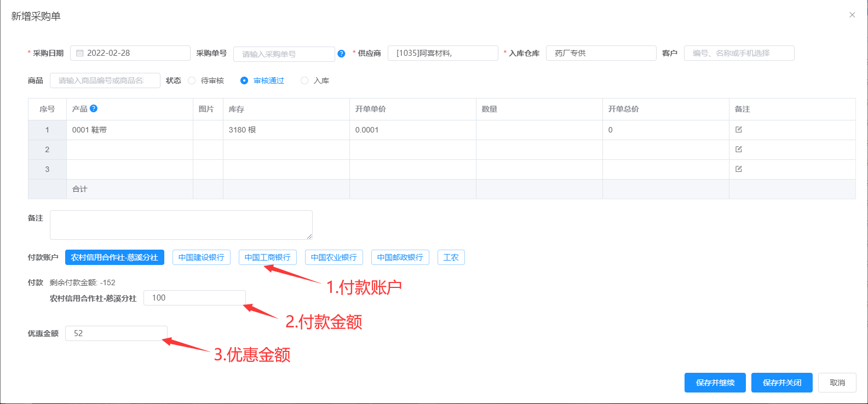Select the 入库 status radio button
The image size is (868, 404).
[x=304, y=80]
